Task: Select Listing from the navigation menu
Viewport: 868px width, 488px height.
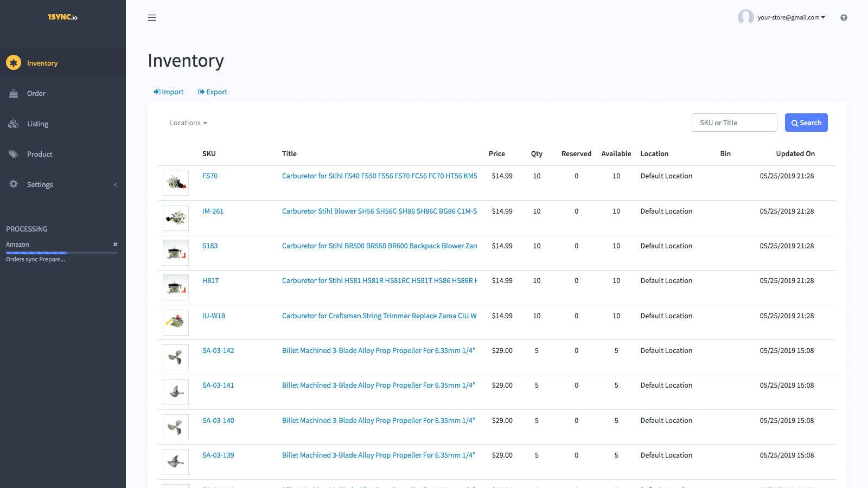Action: (x=37, y=124)
